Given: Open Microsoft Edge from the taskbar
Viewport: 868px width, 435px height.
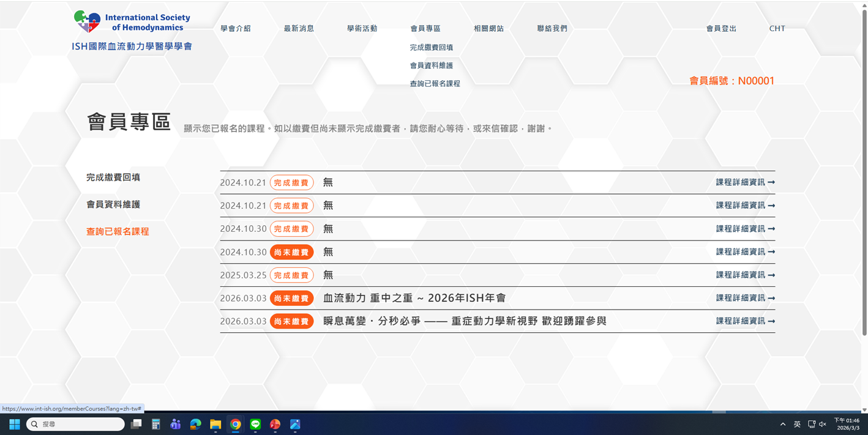Looking at the screenshot, I should [x=195, y=424].
